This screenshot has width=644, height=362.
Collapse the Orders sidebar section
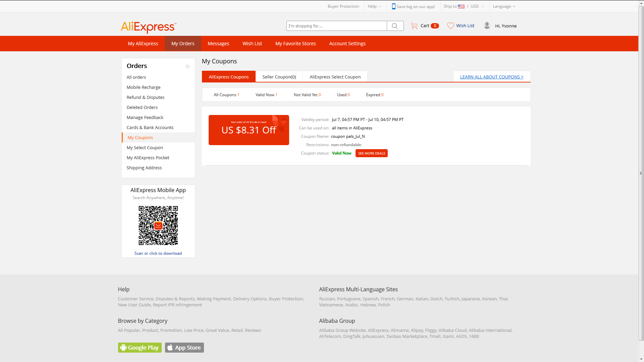coord(187,66)
